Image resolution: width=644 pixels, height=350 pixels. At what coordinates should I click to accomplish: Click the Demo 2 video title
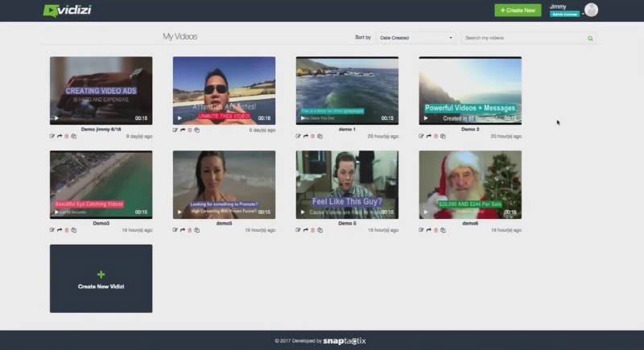tap(470, 130)
